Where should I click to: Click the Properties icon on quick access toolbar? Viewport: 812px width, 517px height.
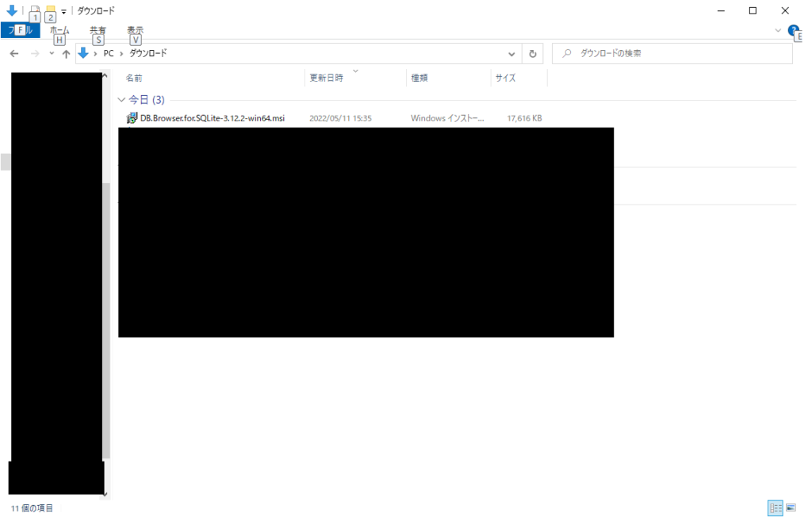click(x=34, y=11)
